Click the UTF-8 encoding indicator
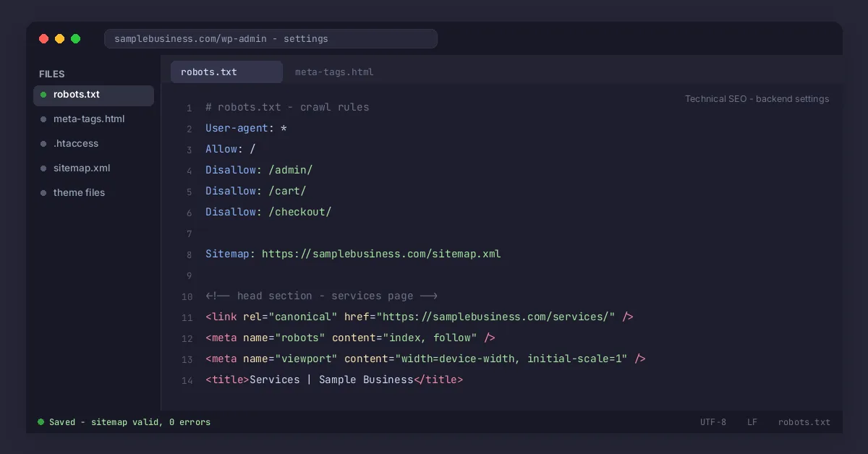This screenshot has height=454, width=868. [713, 422]
